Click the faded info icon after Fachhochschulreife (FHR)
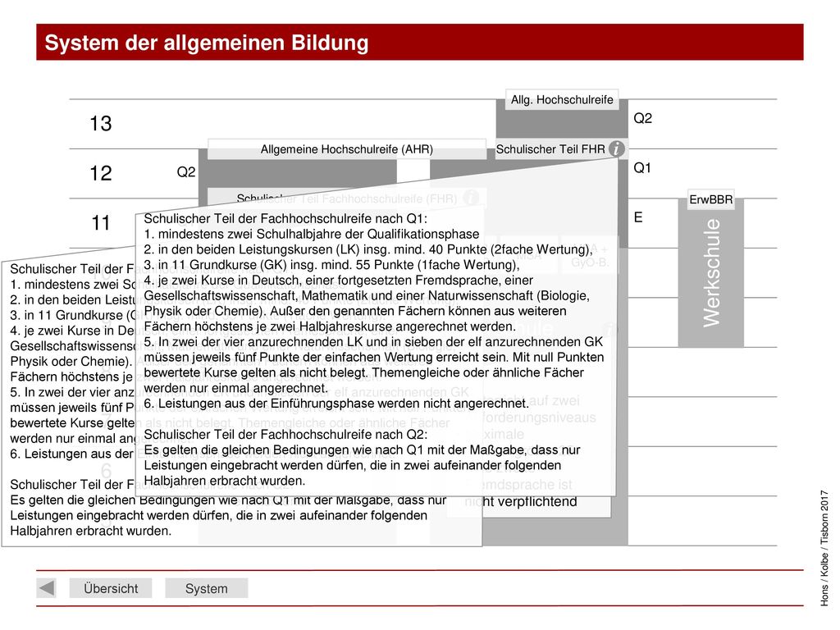This screenshot has width=840, height=630. pos(471,198)
